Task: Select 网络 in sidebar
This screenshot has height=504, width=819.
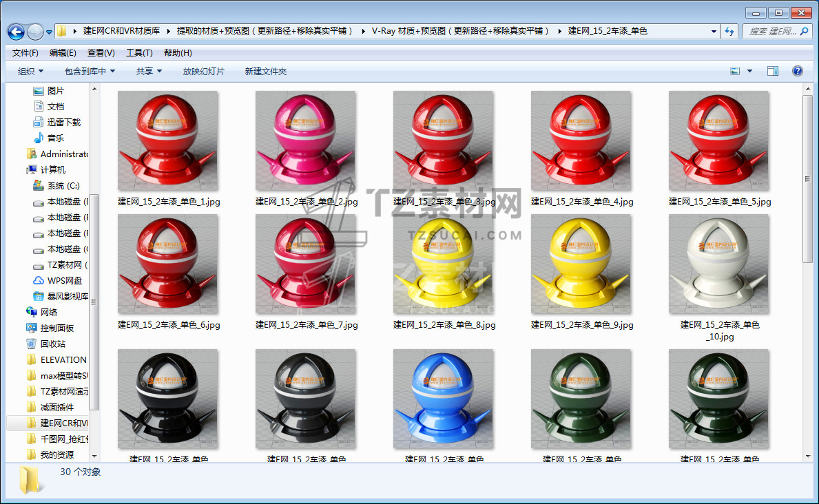Action: click(42, 313)
